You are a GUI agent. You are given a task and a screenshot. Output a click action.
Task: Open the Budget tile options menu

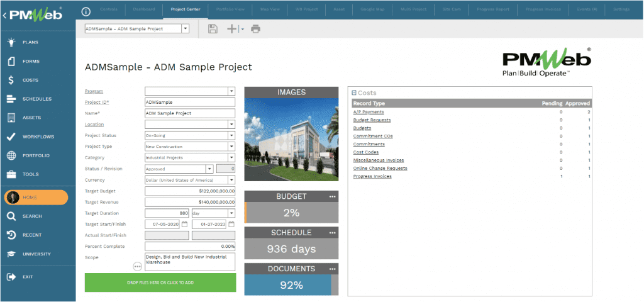332,196
